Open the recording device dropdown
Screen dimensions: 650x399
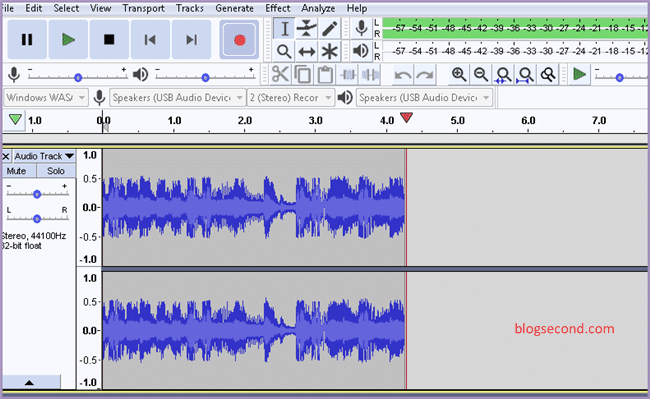(x=177, y=98)
